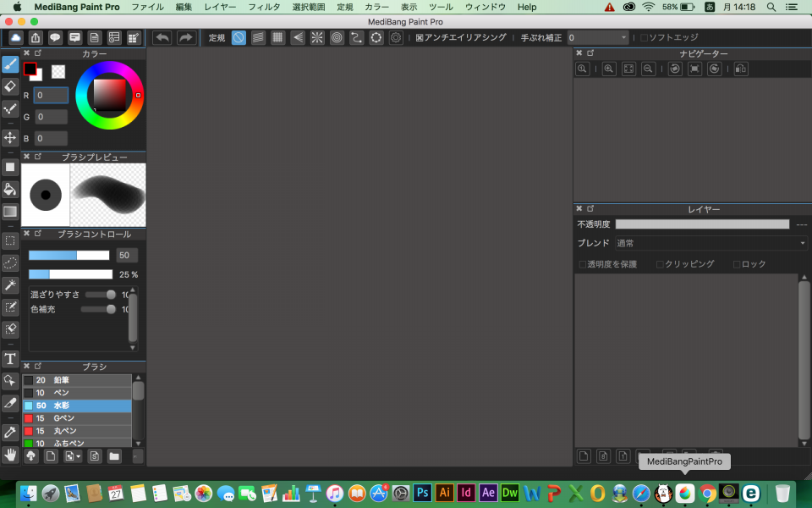Viewport: 812px width, 508px height.
Task: Toggle the concentric circle snap
Action: (337, 37)
